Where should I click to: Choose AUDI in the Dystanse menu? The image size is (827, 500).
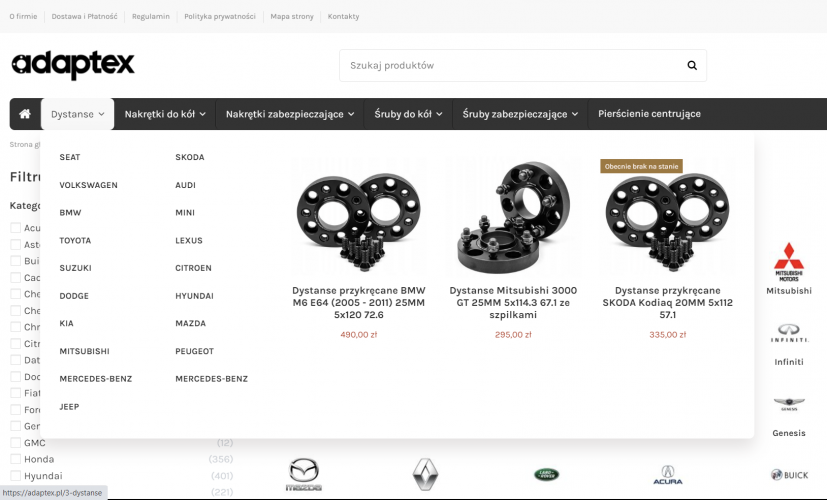186,185
